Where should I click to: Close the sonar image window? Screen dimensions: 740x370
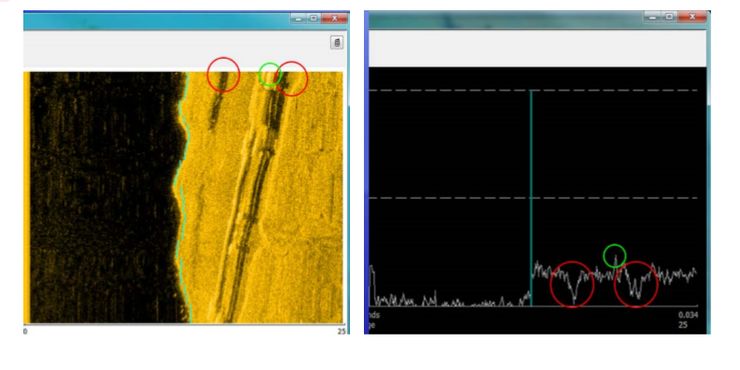(x=335, y=18)
